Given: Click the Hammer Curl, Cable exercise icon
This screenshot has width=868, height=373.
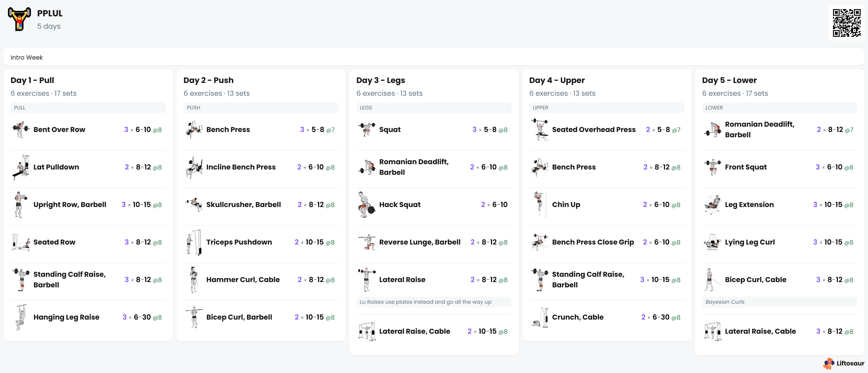Looking at the screenshot, I should pyautogui.click(x=194, y=280).
